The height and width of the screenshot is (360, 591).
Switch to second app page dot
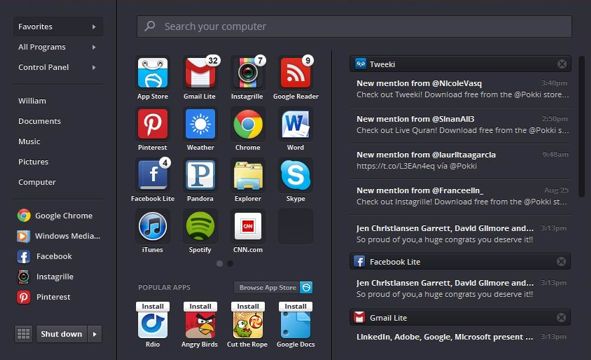pos(230,263)
